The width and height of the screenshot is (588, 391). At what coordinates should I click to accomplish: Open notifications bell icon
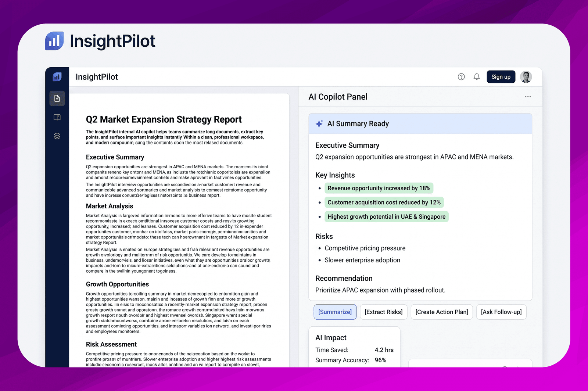[477, 77]
